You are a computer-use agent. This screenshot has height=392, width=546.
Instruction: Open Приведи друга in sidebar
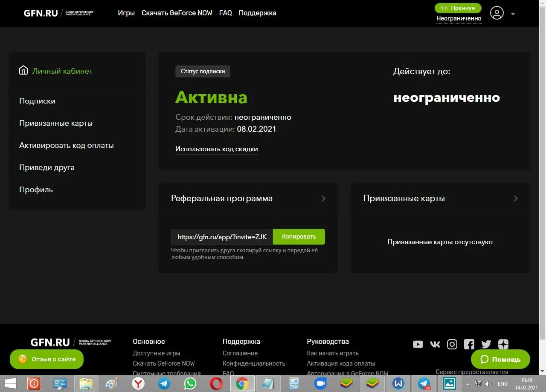pyautogui.click(x=47, y=167)
